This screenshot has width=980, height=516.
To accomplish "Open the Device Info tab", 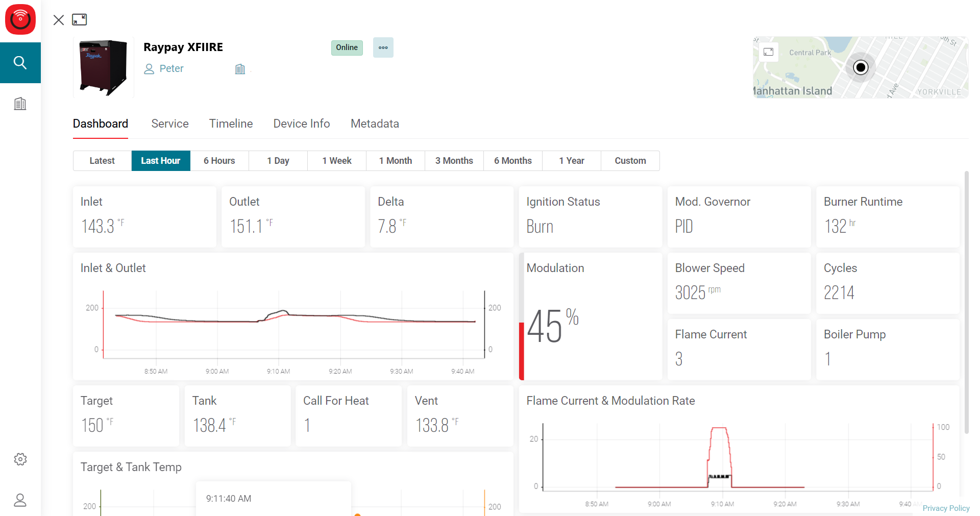I will tap(301, 124).
